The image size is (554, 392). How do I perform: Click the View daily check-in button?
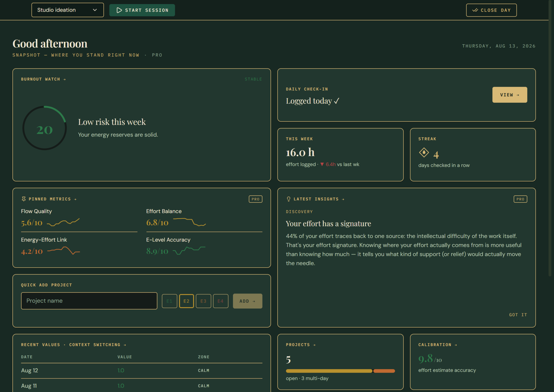point(509,95)
